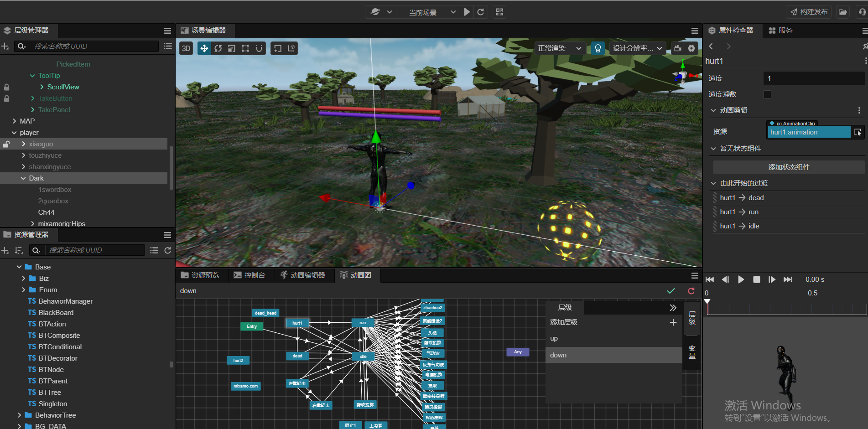This screenshot has width=868, height=429.
Task: Toggle lock on xiaoguo node
Action: coord(6,144)
